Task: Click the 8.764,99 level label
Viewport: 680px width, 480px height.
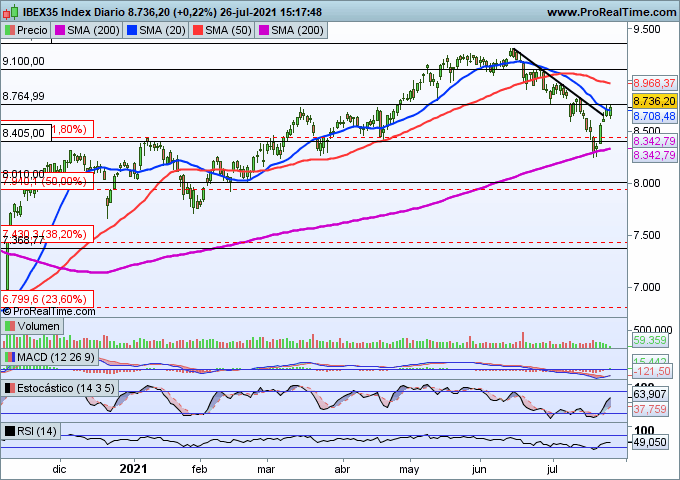Action: click(23, 96)
